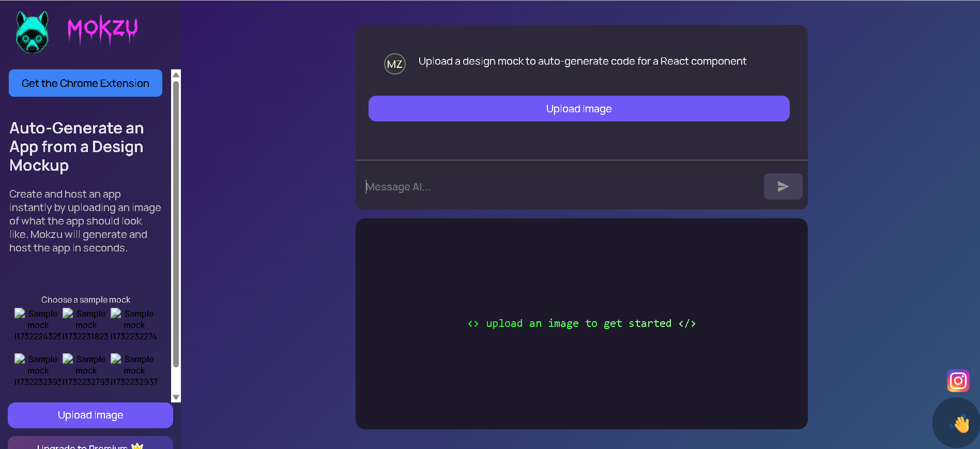980x449 pixels.
Task: Choose sample mock i1732232793
Action: click(86, 370)
